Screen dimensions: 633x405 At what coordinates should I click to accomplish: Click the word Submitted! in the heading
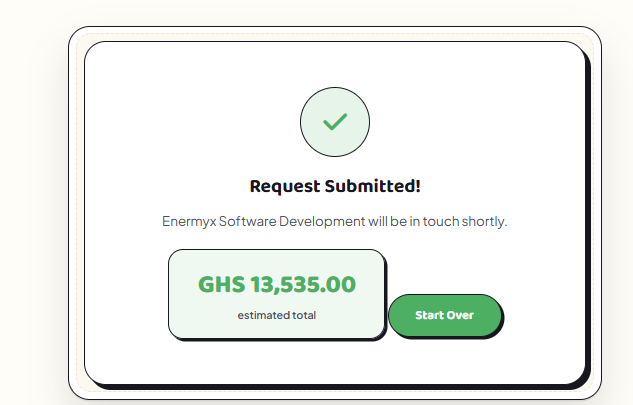click(373, 187)
